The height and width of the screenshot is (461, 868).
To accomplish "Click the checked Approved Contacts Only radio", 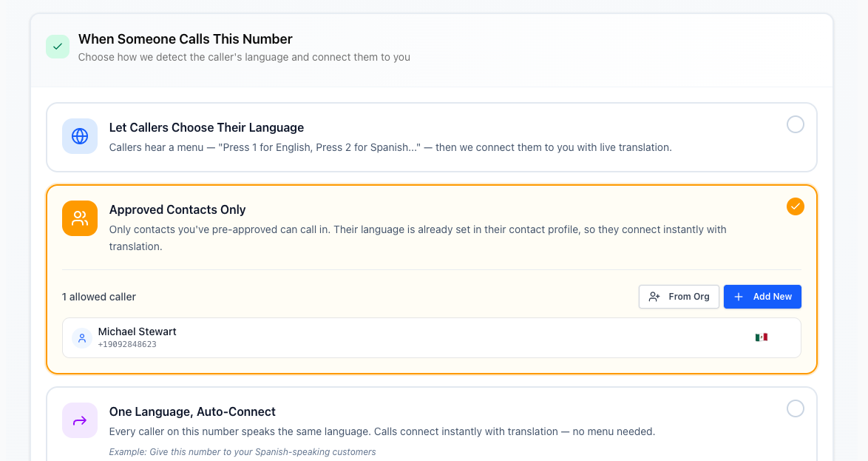I will 795,206.
